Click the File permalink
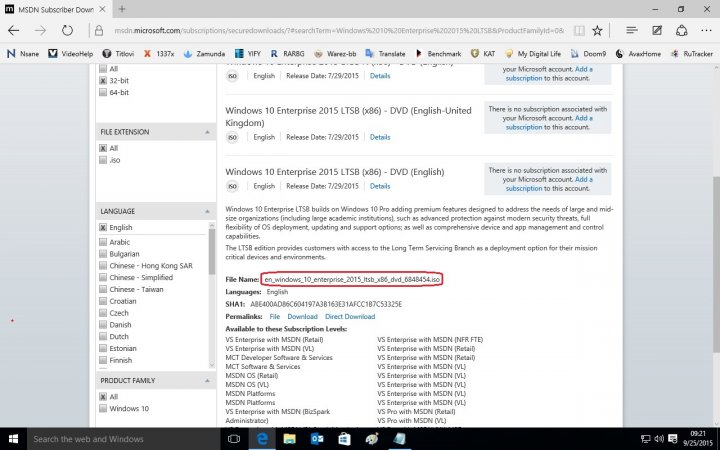The height and width of the screenshot is (450, 720). pos(275,317)
